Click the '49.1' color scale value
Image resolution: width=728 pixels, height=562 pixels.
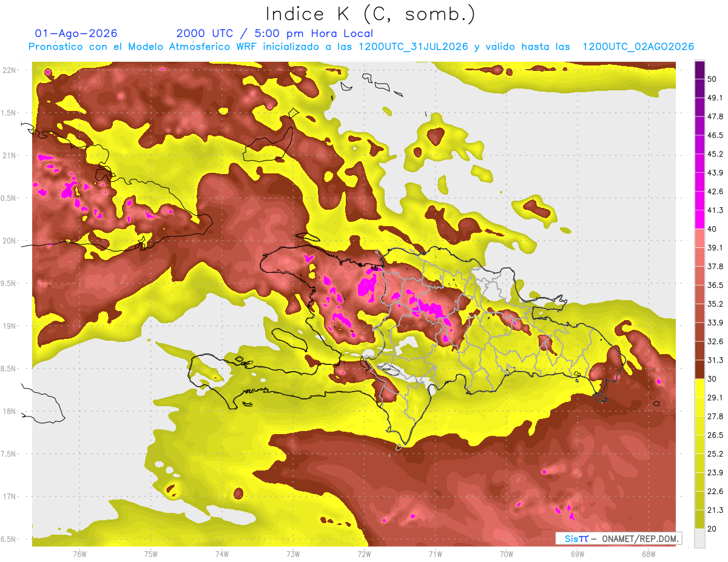click(x=715, y=98)
